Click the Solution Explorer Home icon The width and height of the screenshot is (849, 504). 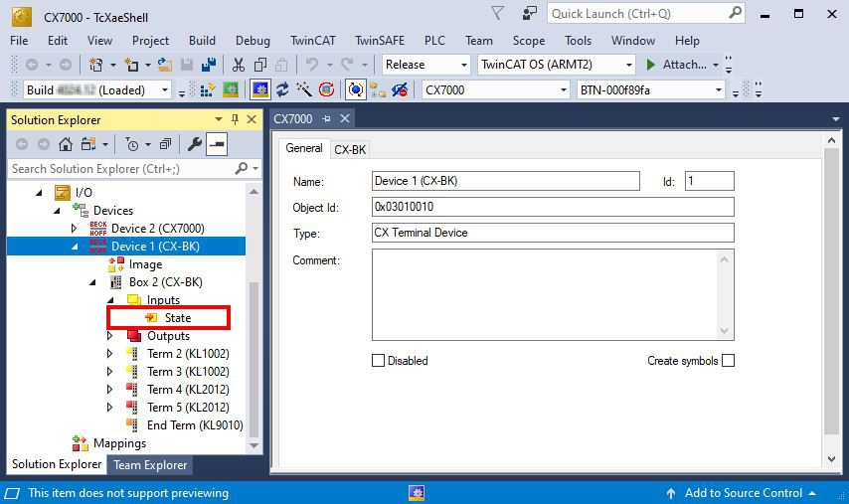point(66,144)
